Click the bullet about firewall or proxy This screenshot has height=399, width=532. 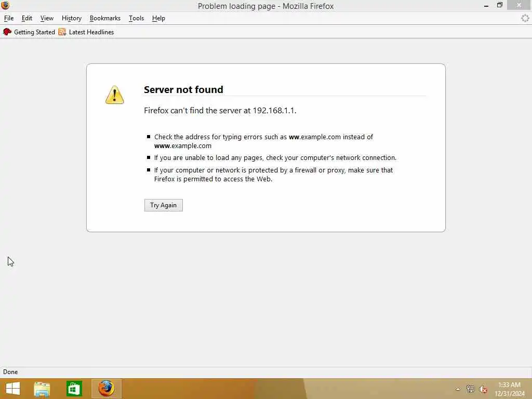[273, 175]
